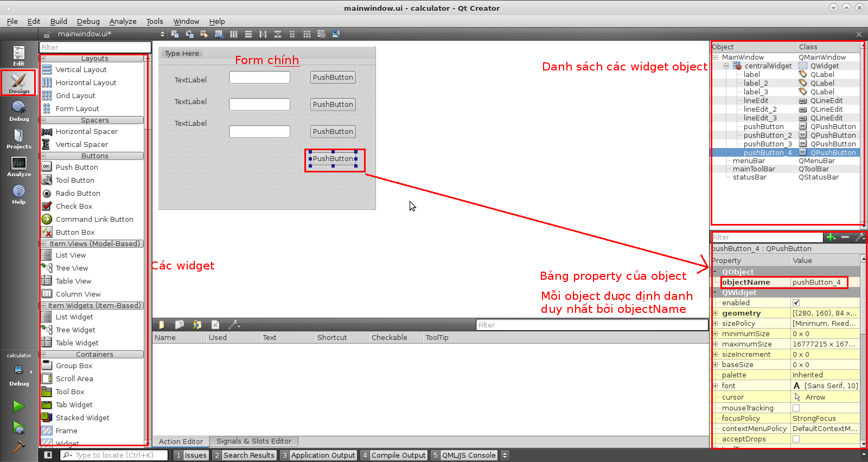This screenshot has width=868, height=462.
Task: Expand the font property row
Action: [x=716, y=386]
